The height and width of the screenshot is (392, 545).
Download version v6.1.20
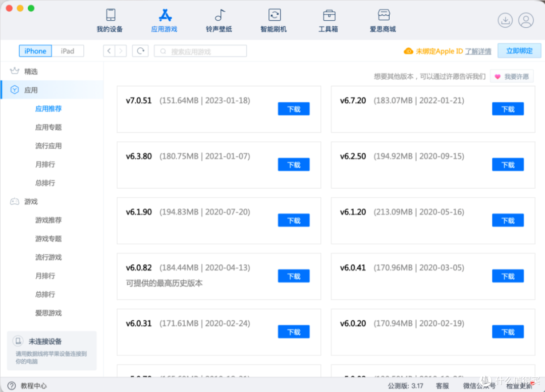tap(508, 220)
